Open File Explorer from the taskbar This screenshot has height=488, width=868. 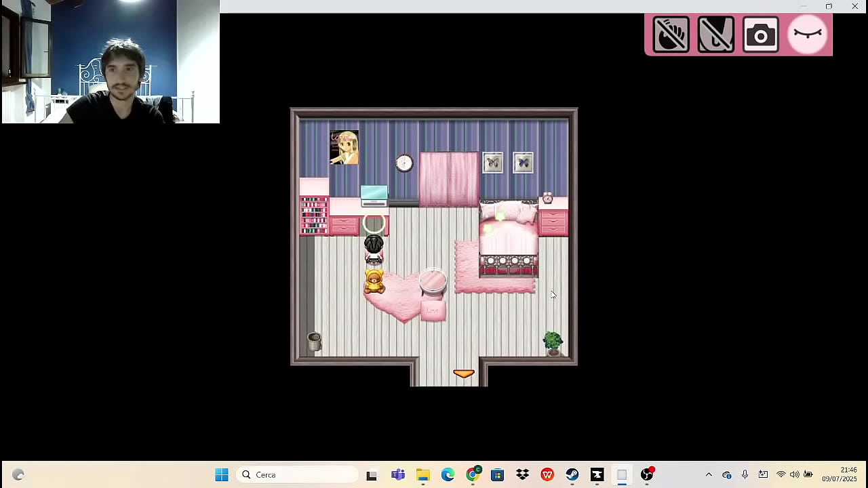pyautogui.click(x=423, y=475)
